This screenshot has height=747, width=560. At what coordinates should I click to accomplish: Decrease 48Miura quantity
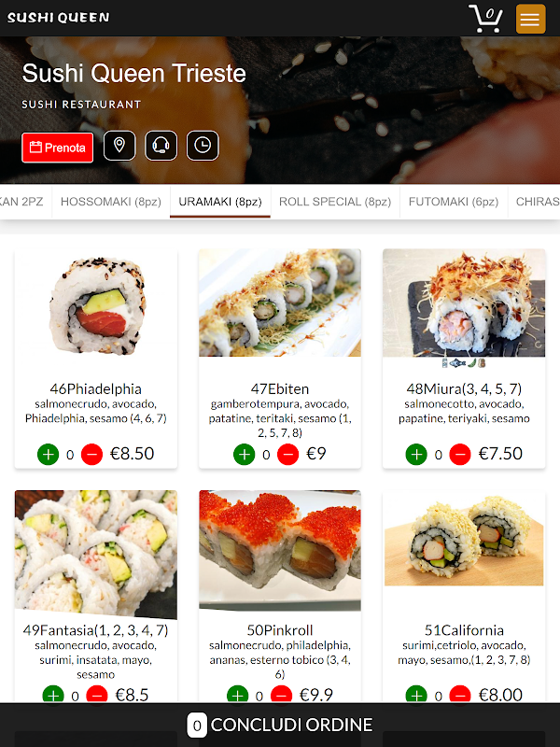[x=460, y=454]
